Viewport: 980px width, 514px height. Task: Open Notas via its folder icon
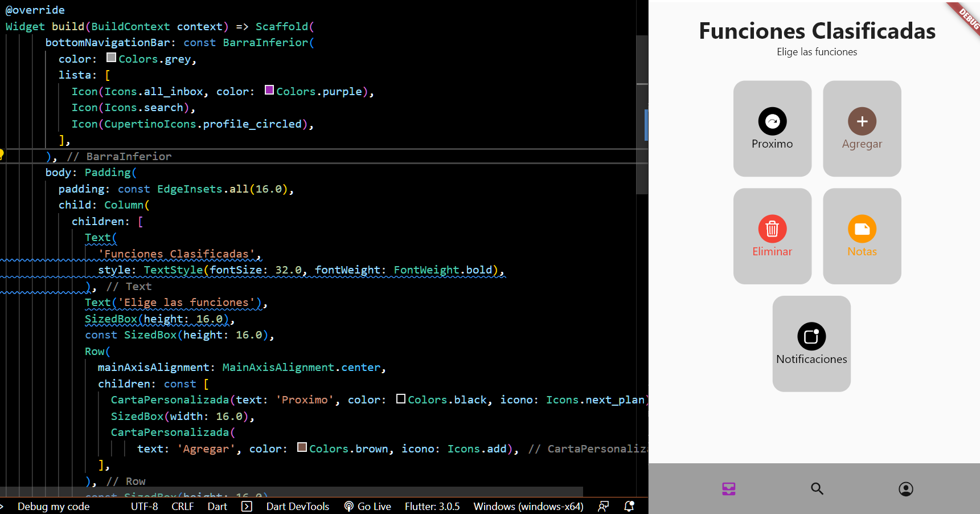point(862,229)
